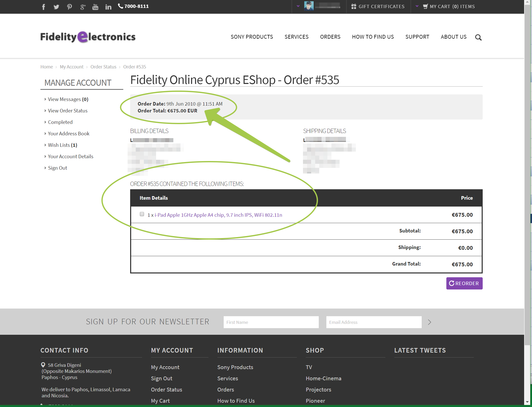Image resolution: width=532 pixels, height=407 pixels.
Task: Go to My Account breadcrumb
Action: tap(72, 67)
